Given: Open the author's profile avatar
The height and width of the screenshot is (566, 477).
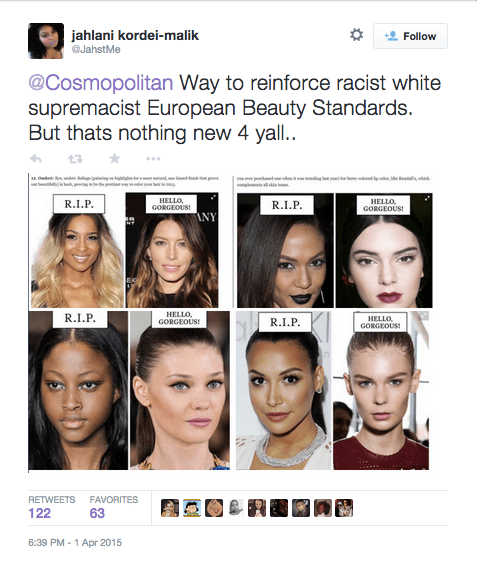Looking at the screenshot, I should click(x=46, y=41).
